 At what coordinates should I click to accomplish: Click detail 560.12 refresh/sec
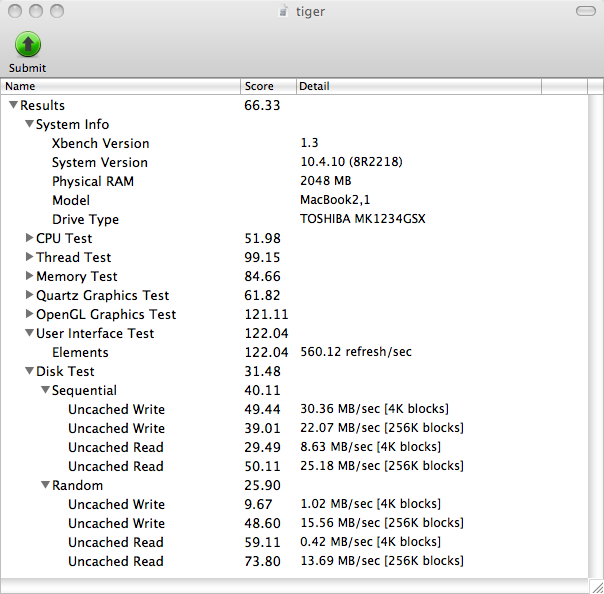tap(356, 352)
